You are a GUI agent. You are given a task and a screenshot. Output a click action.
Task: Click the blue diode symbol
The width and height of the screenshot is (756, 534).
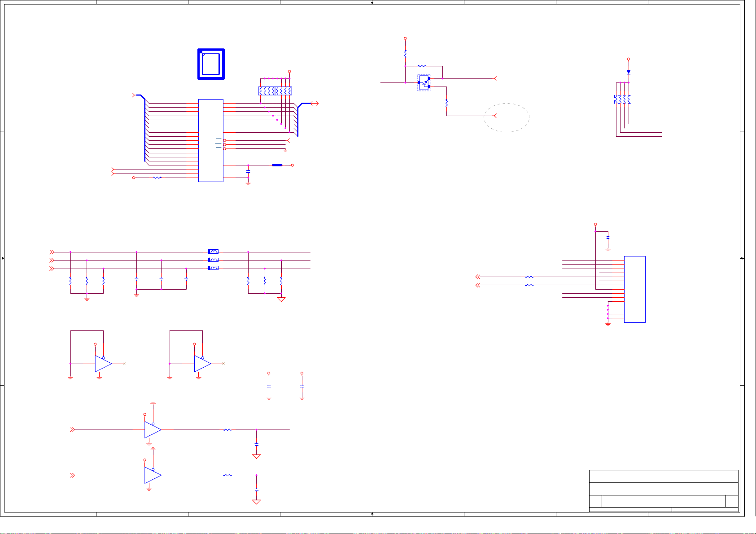tap(629, 72)
